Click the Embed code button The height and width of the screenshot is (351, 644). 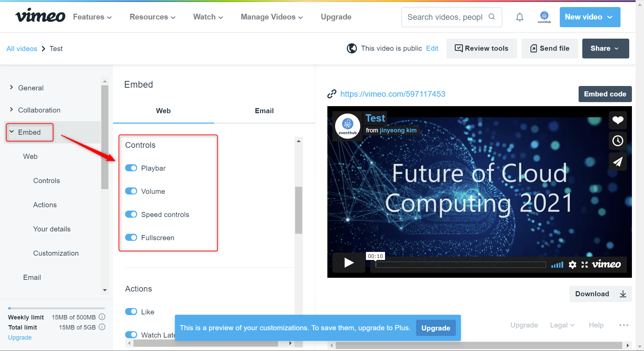coord(605,94)
